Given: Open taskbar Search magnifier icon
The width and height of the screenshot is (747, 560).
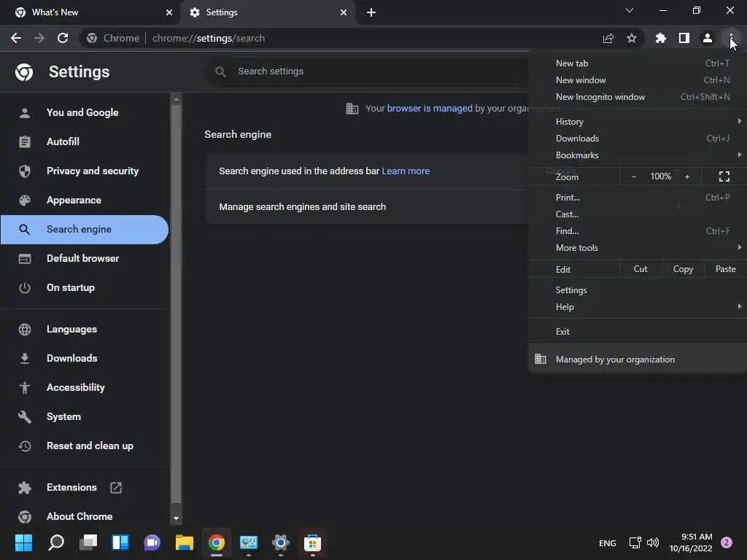Looking at the screenshot, I should click(56, 542).
